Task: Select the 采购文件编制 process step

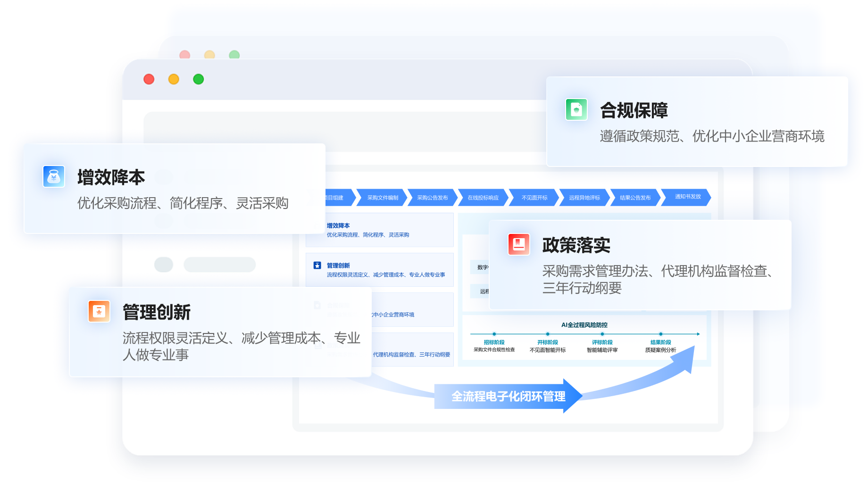Action: [x=383, y=198]
